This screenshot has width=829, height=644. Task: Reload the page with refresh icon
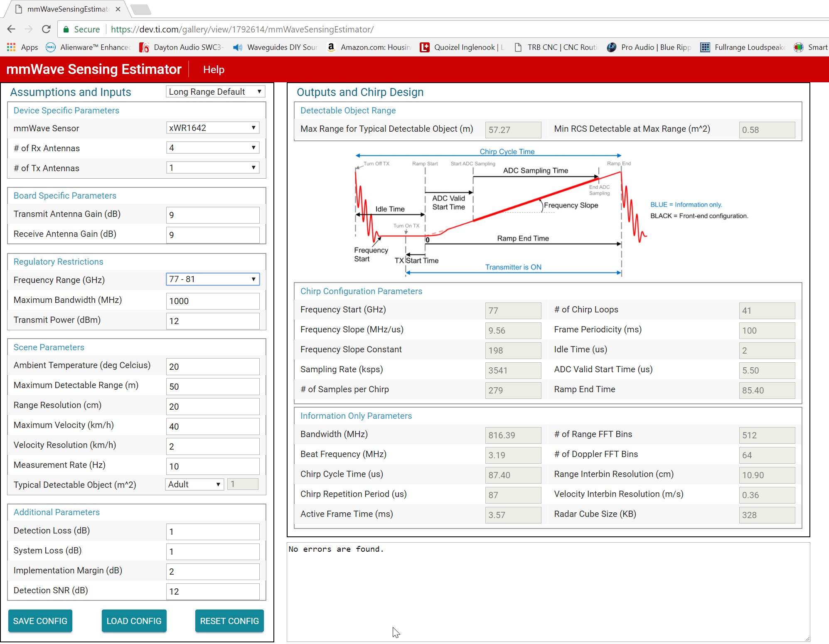point(46,29)
